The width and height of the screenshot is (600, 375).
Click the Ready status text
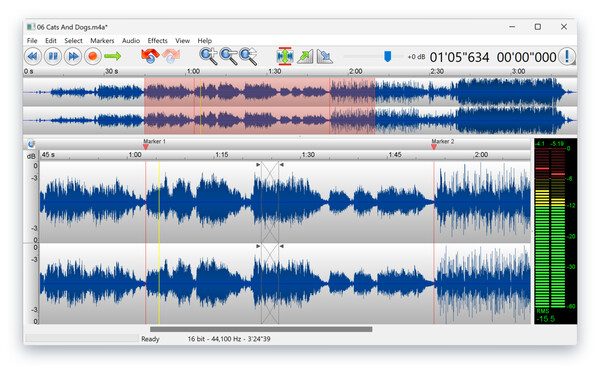coord(150,339)
